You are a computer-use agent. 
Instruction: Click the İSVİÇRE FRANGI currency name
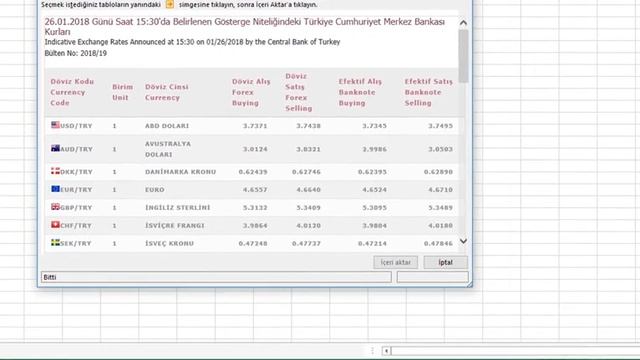tap(175, 226)
